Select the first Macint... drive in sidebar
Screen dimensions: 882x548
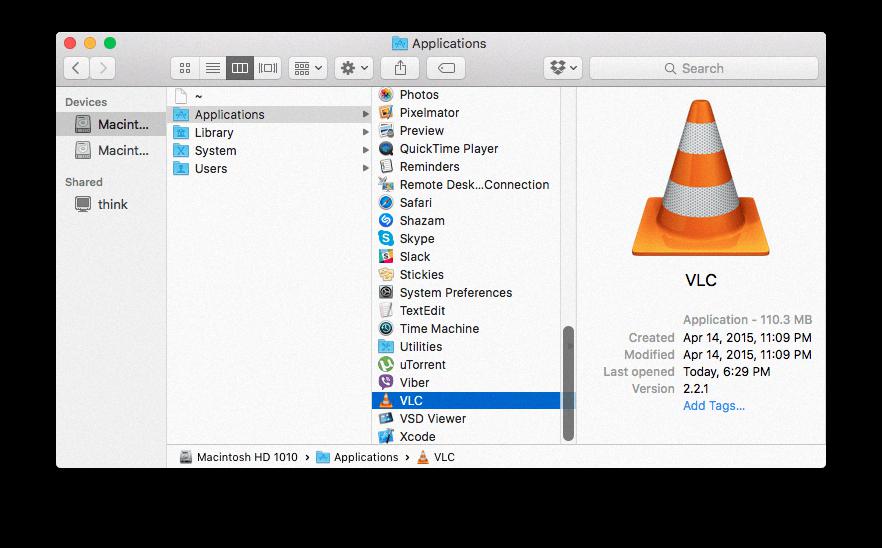coord(111,124)
